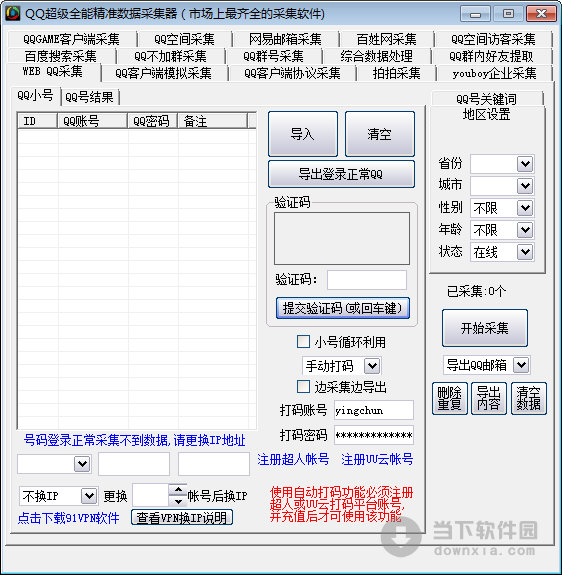Go to QQ不加群采集 tab
This screenshot has height=575, width=562.
click(x=170, y=56)
